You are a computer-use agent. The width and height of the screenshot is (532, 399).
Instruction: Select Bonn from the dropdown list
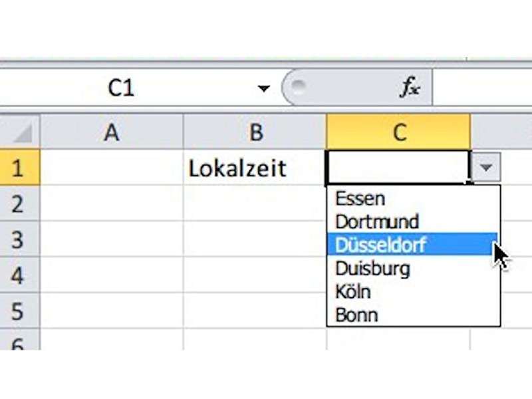click(x=357, y=315)
